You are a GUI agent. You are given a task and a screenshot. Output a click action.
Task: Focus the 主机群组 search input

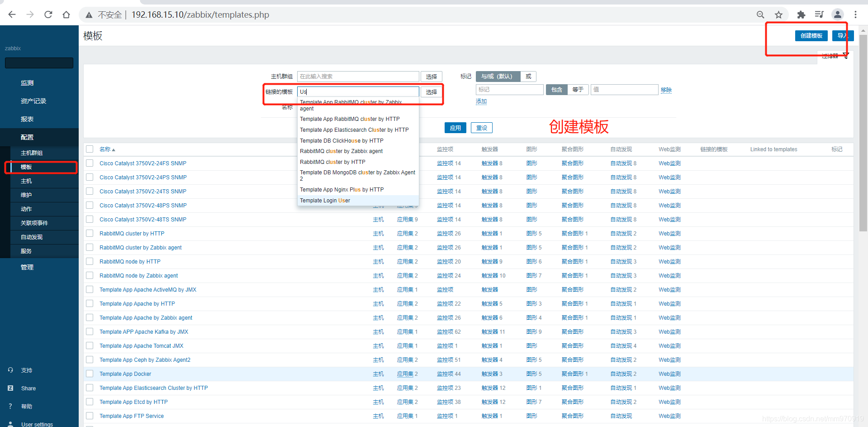point(358,77)
